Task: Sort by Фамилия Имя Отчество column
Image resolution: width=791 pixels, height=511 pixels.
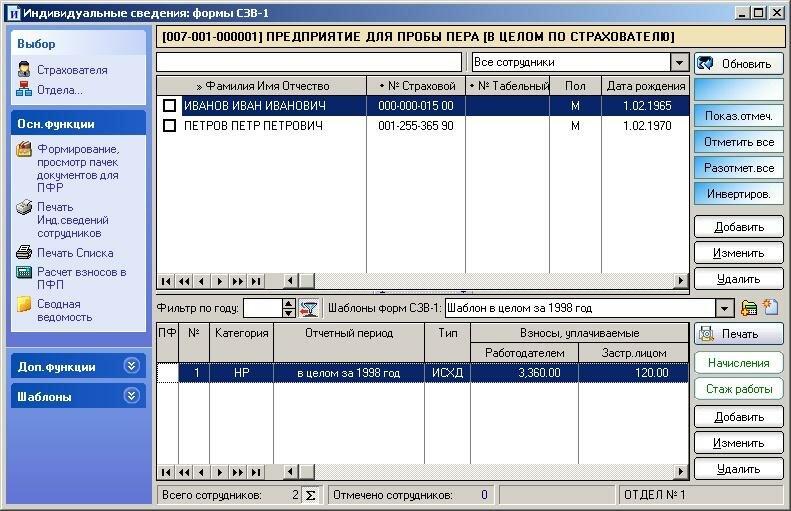Action: click(x=262, y=86)
